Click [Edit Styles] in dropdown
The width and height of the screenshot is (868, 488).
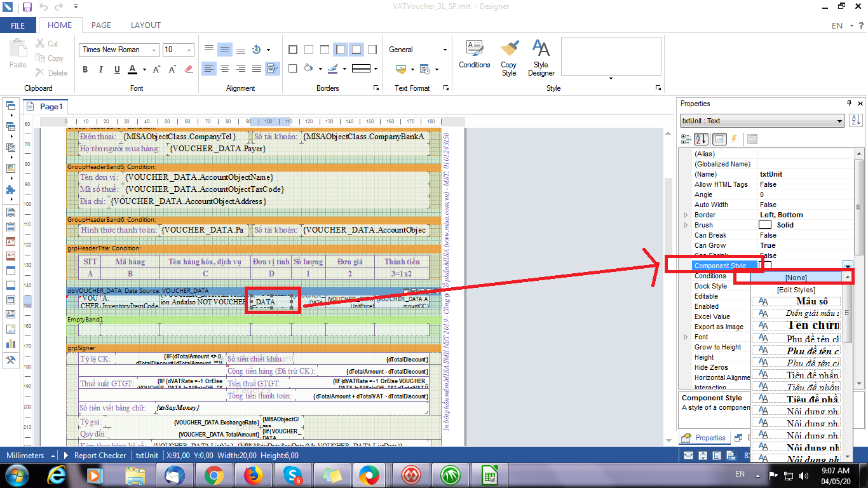[796, 290]
